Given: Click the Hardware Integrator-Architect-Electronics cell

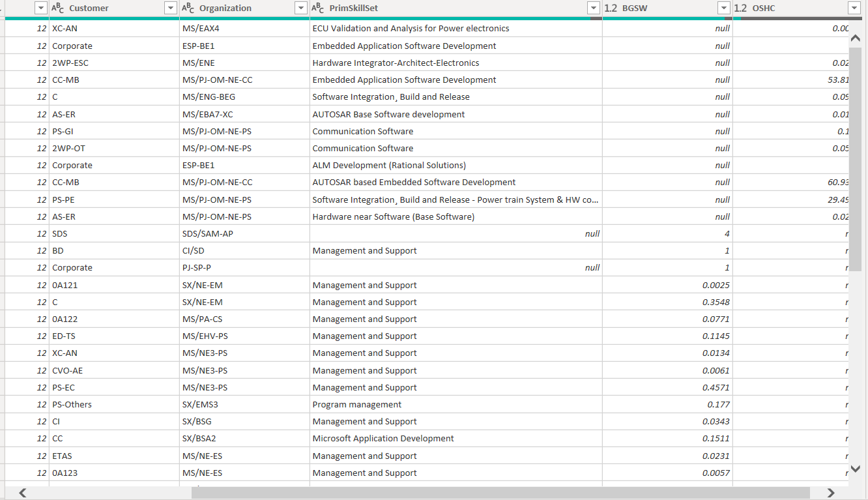Looking at the screenshot, I should click(456, 63).
